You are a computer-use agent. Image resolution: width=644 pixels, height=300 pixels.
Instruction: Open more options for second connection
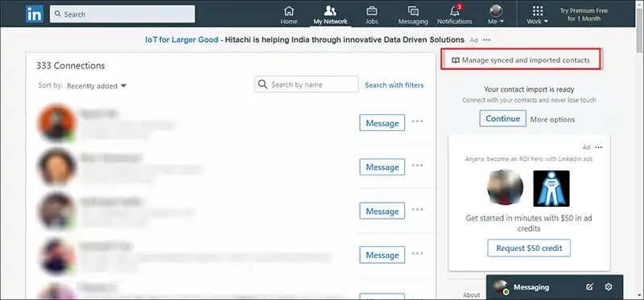point(417,165)
